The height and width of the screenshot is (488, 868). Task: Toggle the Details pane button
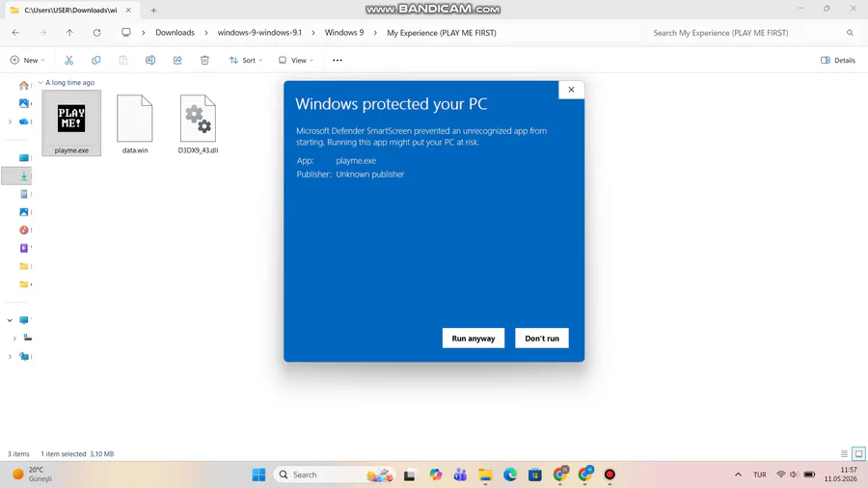click(x=838, y=61)
